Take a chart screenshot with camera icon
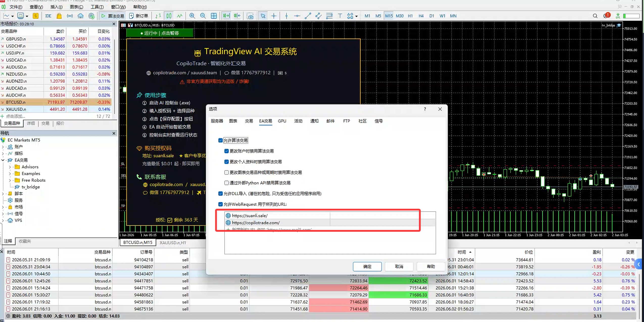The height and width of the screenshot is (322, 644). 250,16
